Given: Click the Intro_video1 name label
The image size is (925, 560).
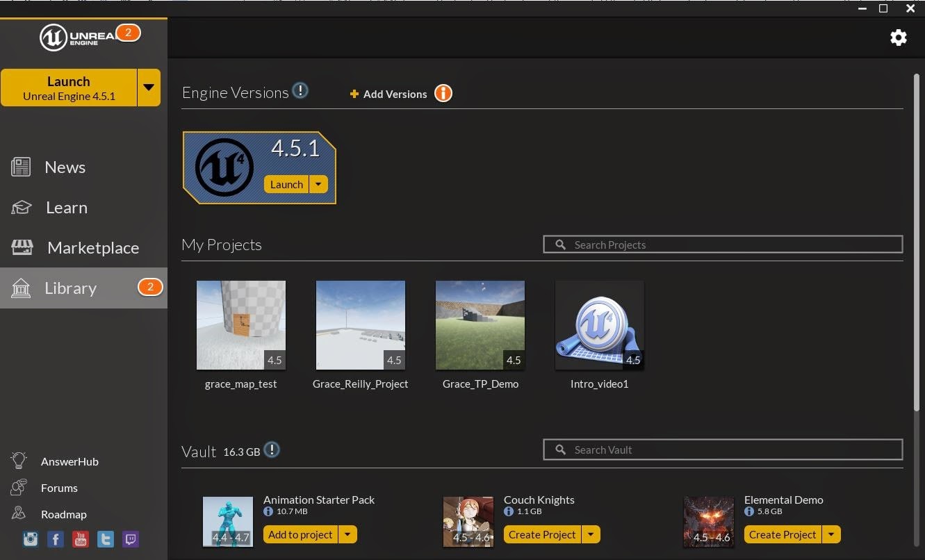Looking at the screenshot, I should [x=600, y=384].
